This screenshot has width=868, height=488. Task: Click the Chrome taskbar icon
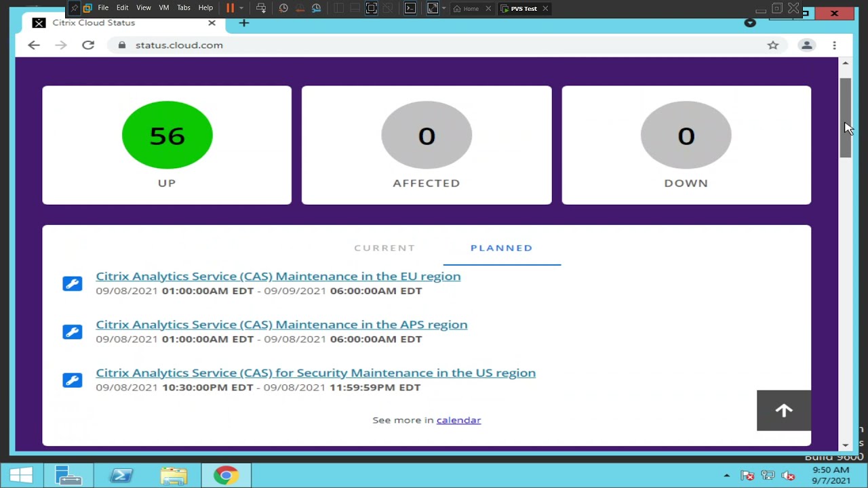226,476
